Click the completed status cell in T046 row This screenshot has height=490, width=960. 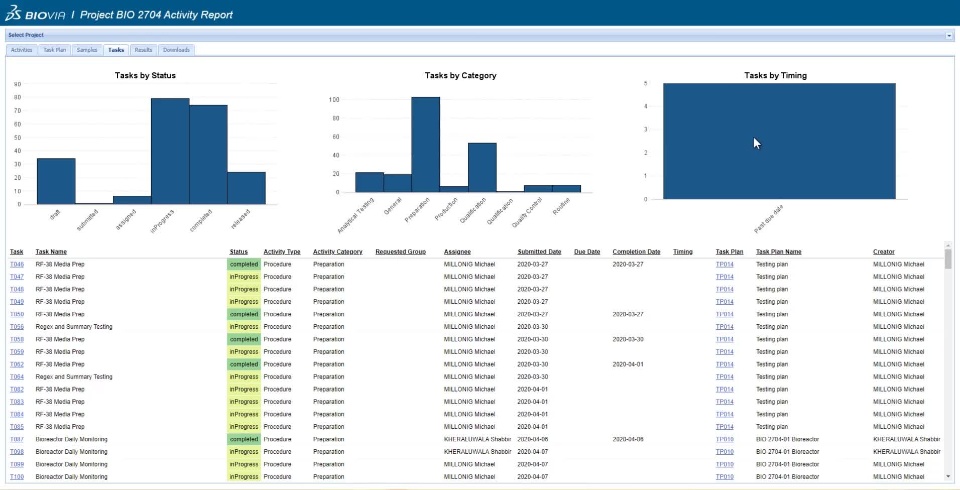point(244,265)
